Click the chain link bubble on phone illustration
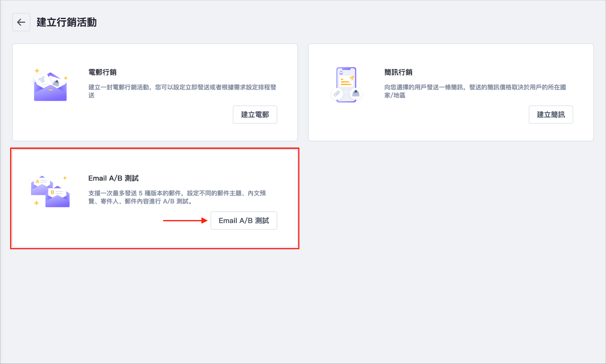The width and height of the screenshot is (606, 364). [x=337, y=93]
